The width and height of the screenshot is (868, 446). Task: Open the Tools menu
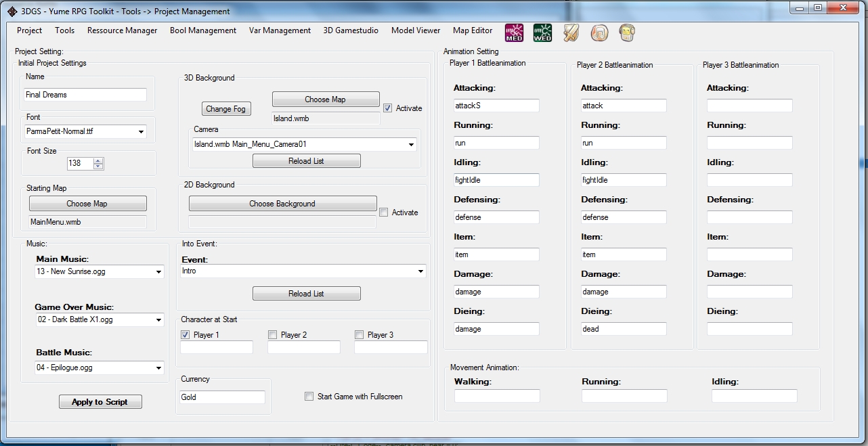65,30
